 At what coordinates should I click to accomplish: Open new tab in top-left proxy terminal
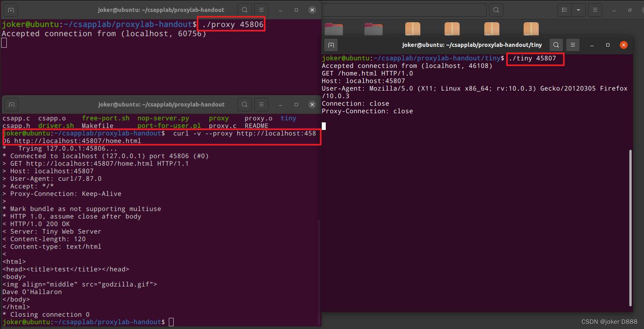coord(11,10)
